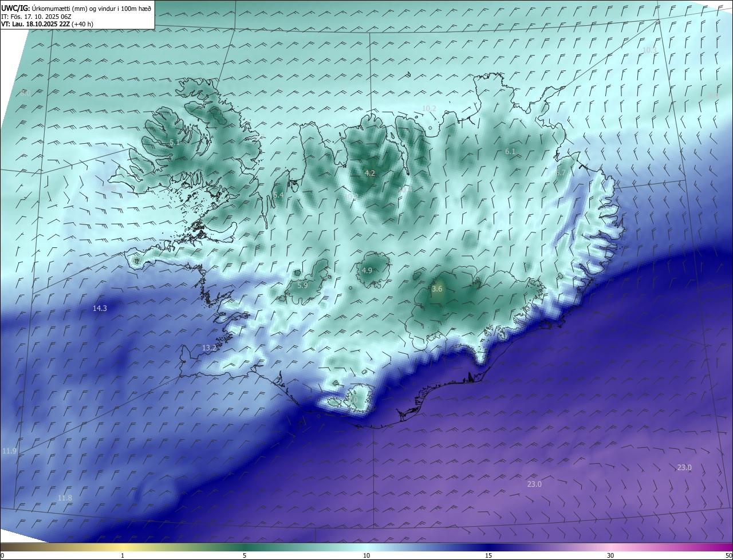Click the 4.2 value in the north
Viewport: 733px width, 560px height.
(370, 173)
